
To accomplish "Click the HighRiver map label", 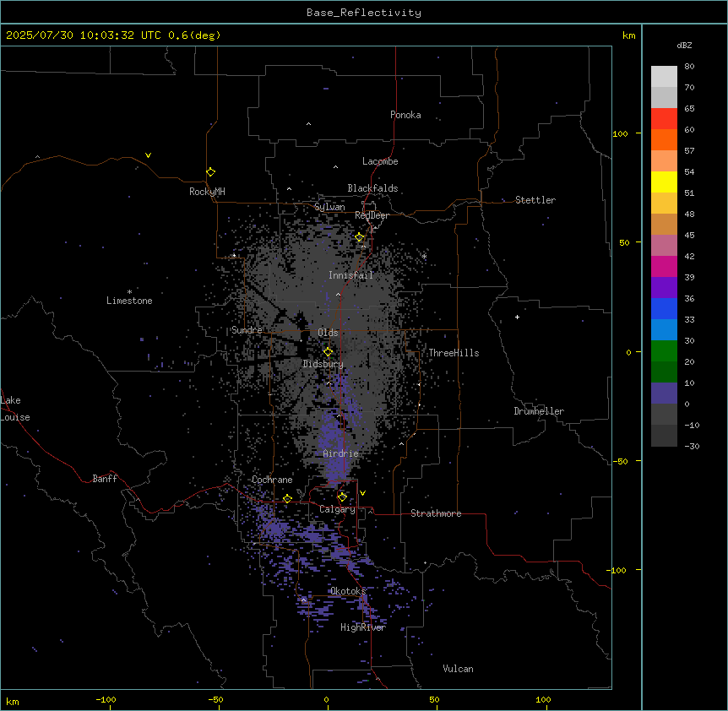I will (x=363, y=627).
